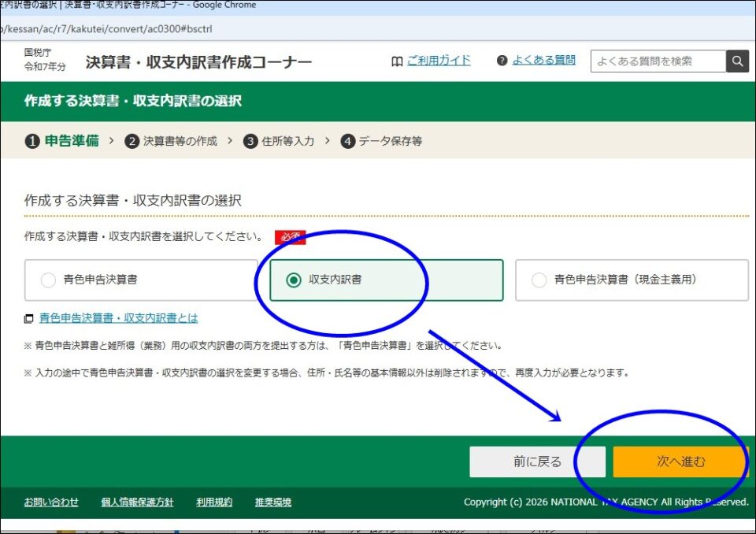This screenshot has width=756, height=534.
Task: Click the new-window icon before 青色申告決算書・収支内訳書とは
Action: (29, 319)
